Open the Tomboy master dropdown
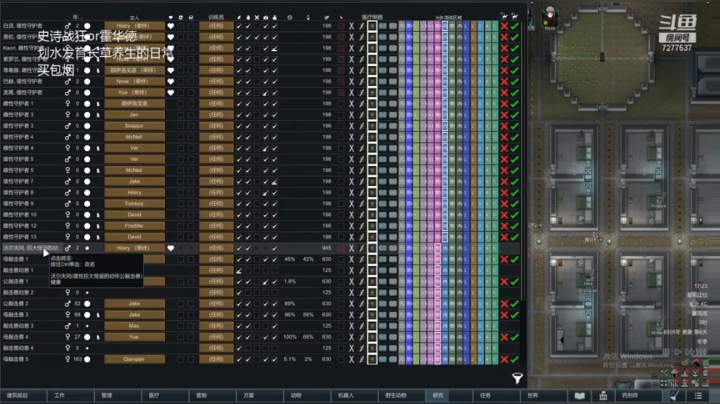This screenshot has width=720, height=404. click(134, 203)
